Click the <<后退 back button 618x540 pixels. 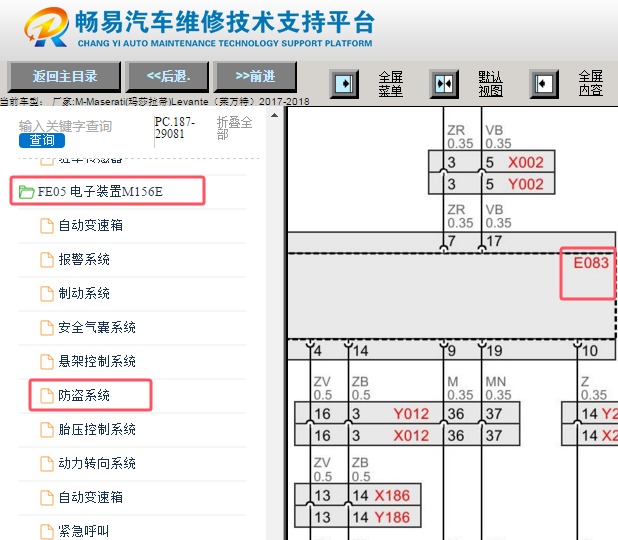(168, 76)
